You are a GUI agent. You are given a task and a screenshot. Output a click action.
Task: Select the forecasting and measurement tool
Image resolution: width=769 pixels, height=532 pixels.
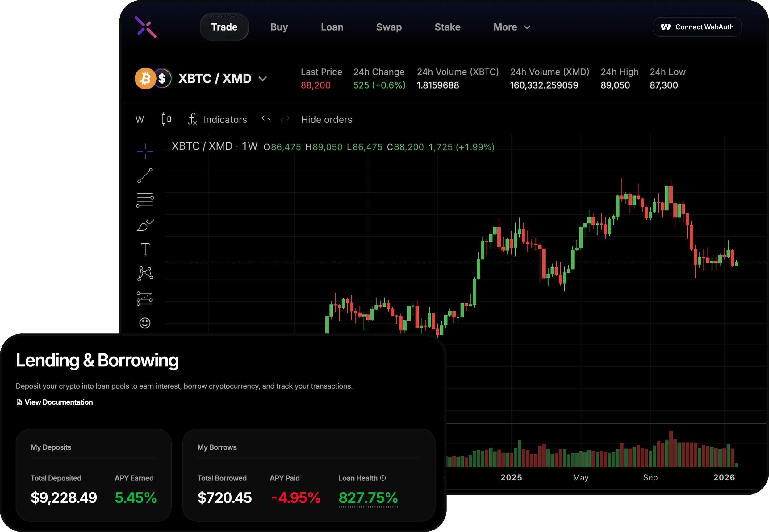point(145,299)
